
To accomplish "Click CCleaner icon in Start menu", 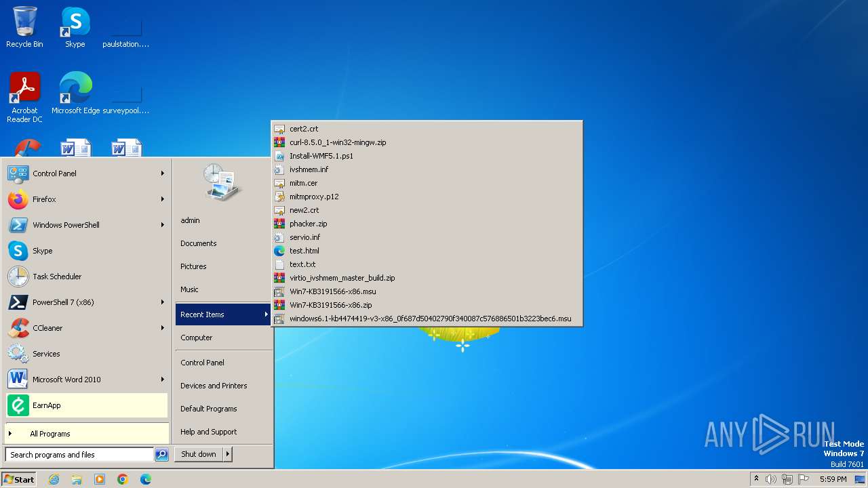I will tap(18, 328).
